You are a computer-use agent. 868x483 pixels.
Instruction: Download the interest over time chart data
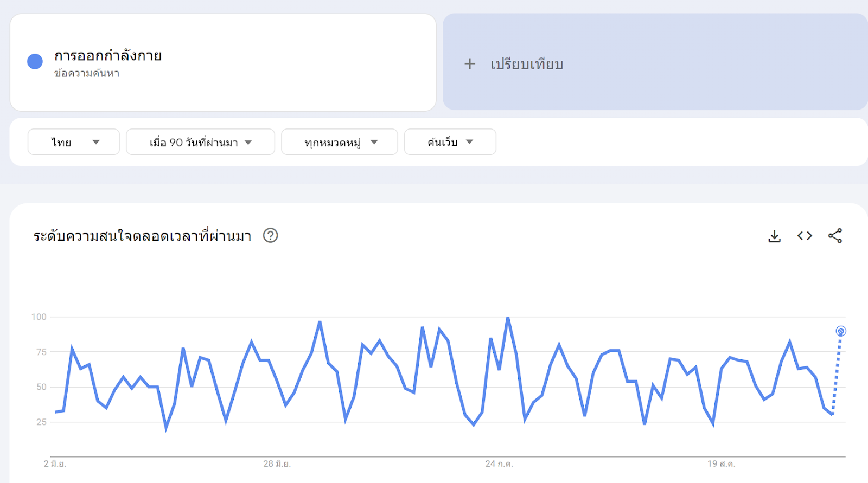tap(774, 236)
